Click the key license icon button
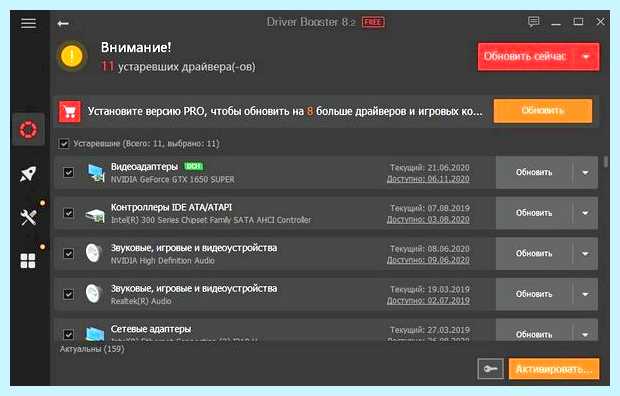This screenshot has height=396, width=620. coord(490,369)
